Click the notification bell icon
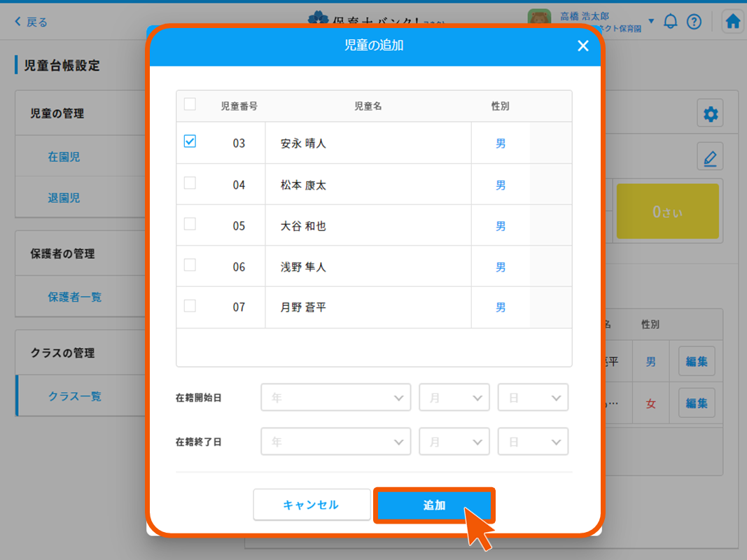The height and width of the screenshot is (560, 747). (x=670, y=21)
